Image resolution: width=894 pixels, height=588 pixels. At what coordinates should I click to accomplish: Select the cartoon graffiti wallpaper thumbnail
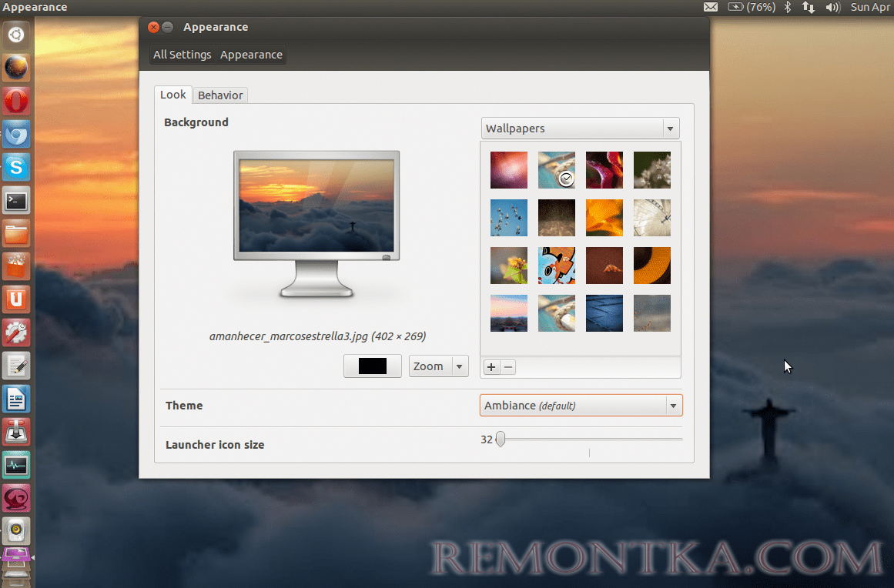pyautogui.click(x=557, y=266)
